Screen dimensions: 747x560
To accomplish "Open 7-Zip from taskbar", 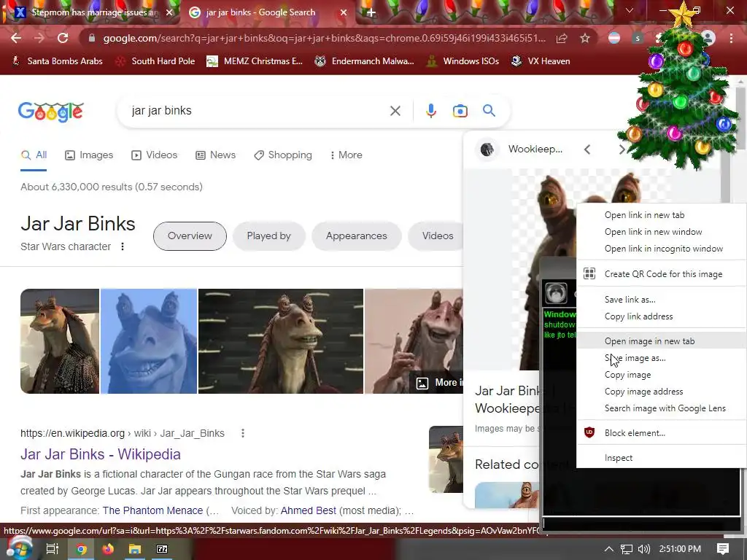I will pyautogui.click(x=162, y=549).
